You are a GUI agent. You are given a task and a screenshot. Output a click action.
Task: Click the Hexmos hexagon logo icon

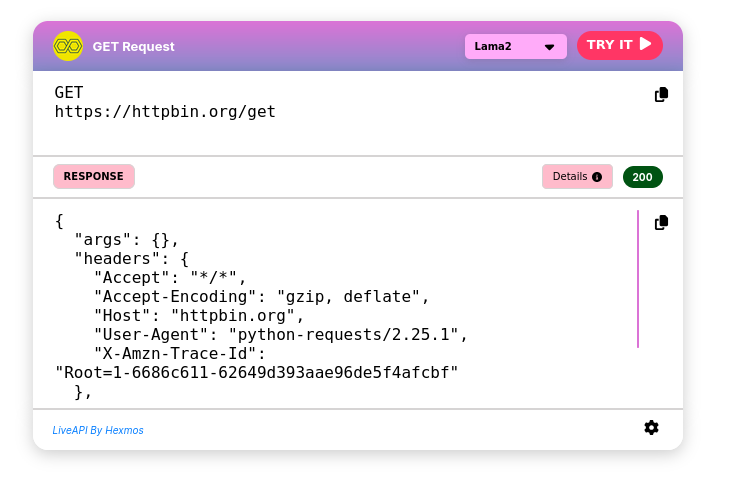click(68, 46)
